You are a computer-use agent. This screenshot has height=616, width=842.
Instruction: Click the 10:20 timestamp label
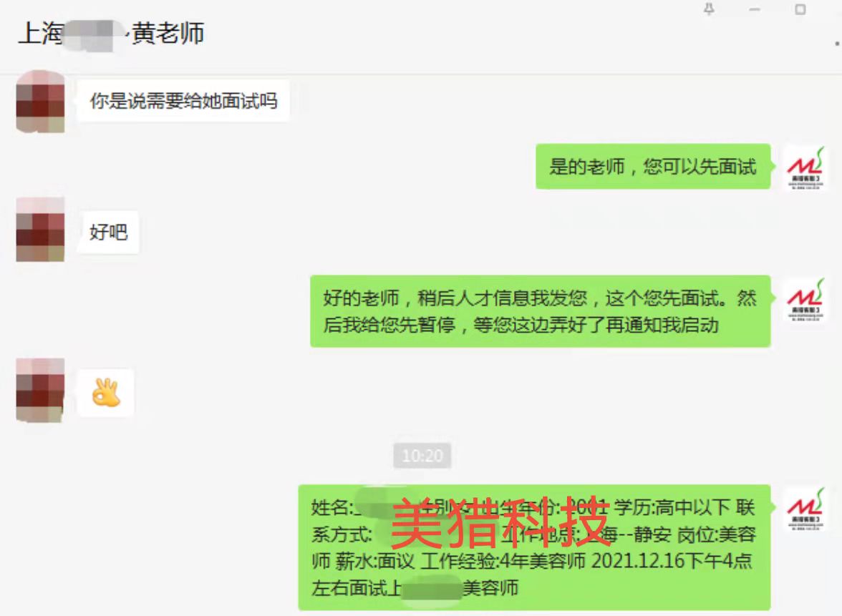[x=422, y=456]
